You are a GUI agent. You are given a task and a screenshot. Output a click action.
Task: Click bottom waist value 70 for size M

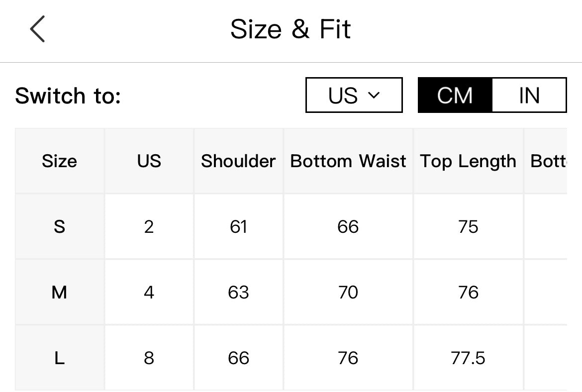click(348, 292)
